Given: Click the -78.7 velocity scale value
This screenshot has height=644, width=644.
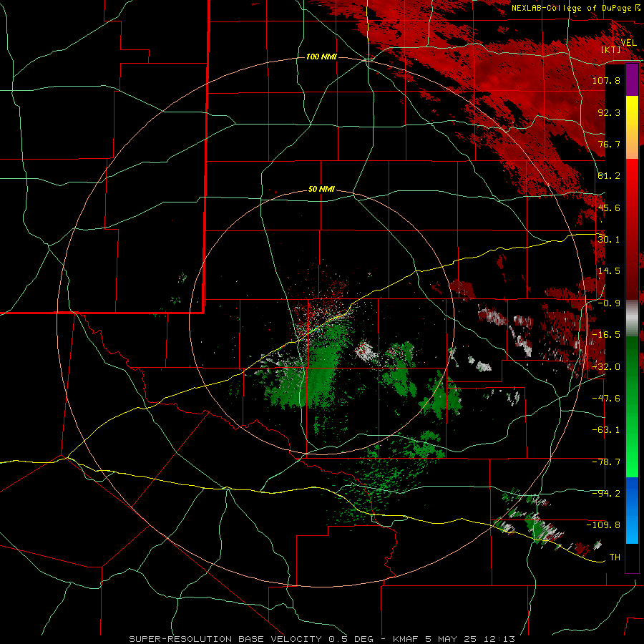Looking at the screenshot, I should click(x=606, y=462).
